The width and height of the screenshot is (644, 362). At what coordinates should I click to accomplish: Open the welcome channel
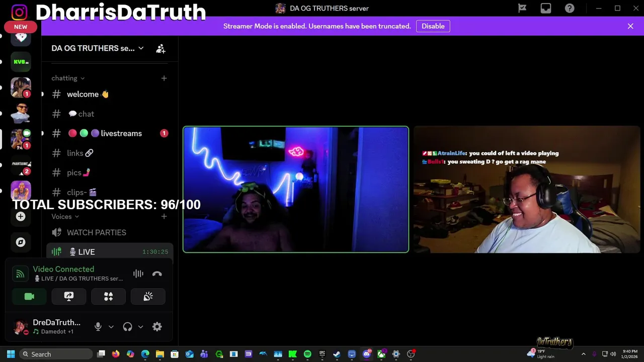point(110,94)
